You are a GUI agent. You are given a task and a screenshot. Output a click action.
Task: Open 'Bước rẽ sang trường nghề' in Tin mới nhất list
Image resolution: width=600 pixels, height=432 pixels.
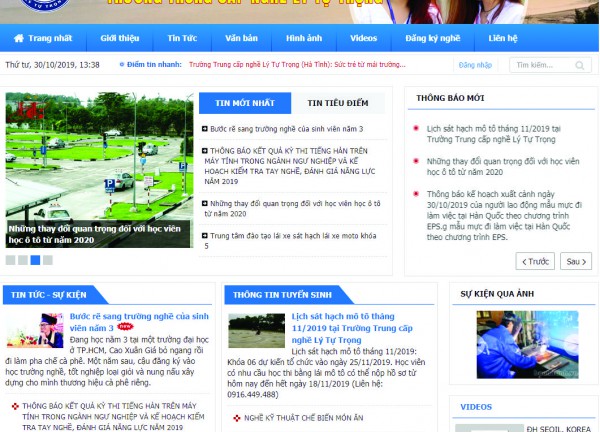(x=287, y=129)
